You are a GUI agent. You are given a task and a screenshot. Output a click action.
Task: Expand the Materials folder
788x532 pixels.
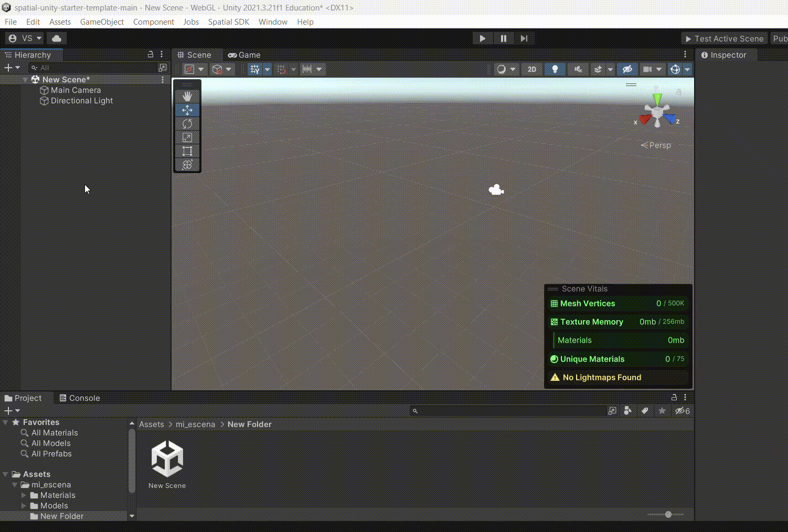click(x=24, y=495)
